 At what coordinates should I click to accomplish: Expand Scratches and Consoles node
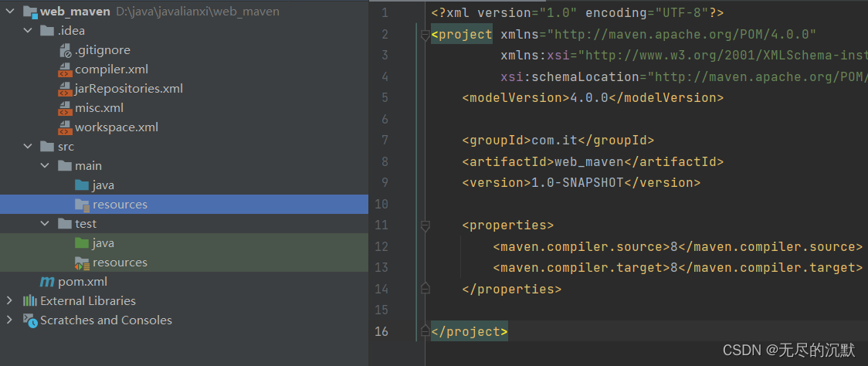point(8,320)
